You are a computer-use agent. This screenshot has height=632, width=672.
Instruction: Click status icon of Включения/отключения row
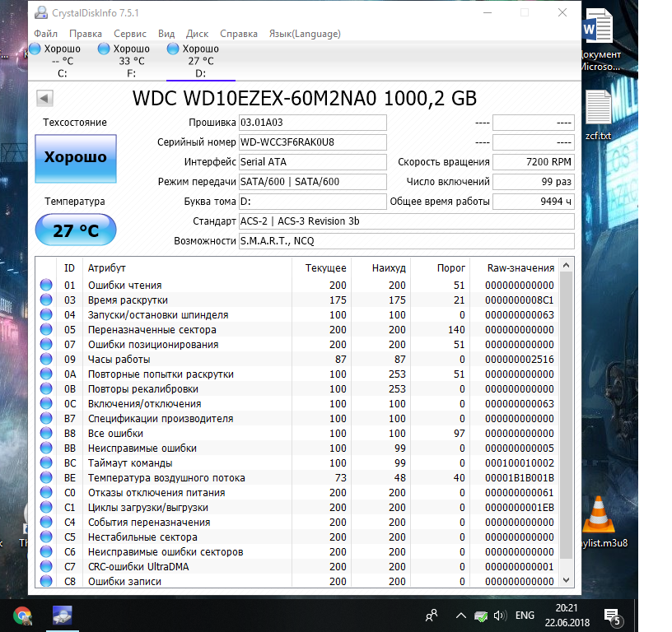[x=46, y=403]
